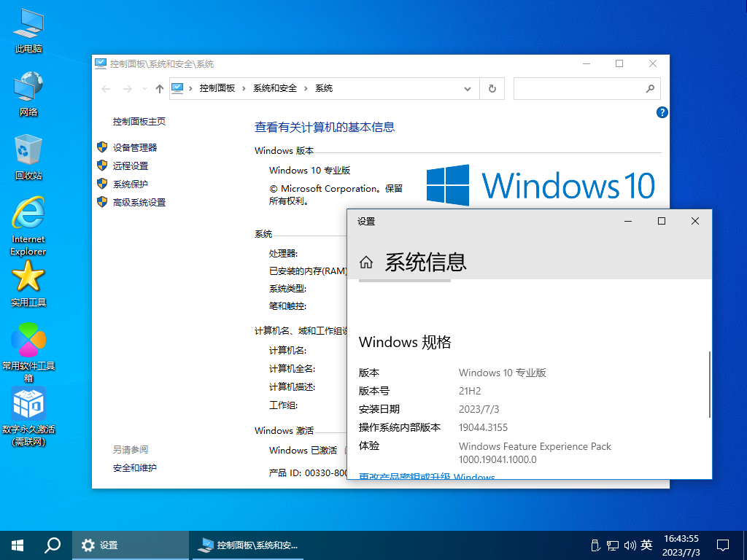This screenshot has height=560, width=747.
Task: Open 远程设置 link
Action: point(131,166)
